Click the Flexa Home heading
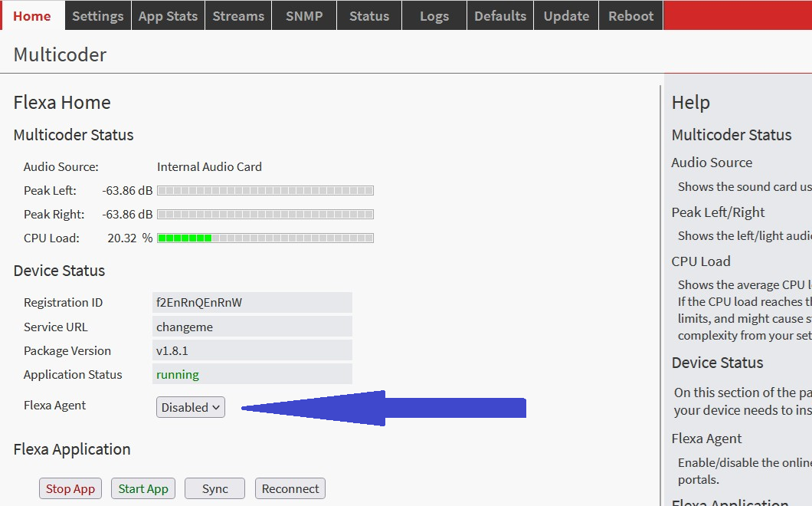This screenshot has width=812, height=506. (x=62, y=102)
